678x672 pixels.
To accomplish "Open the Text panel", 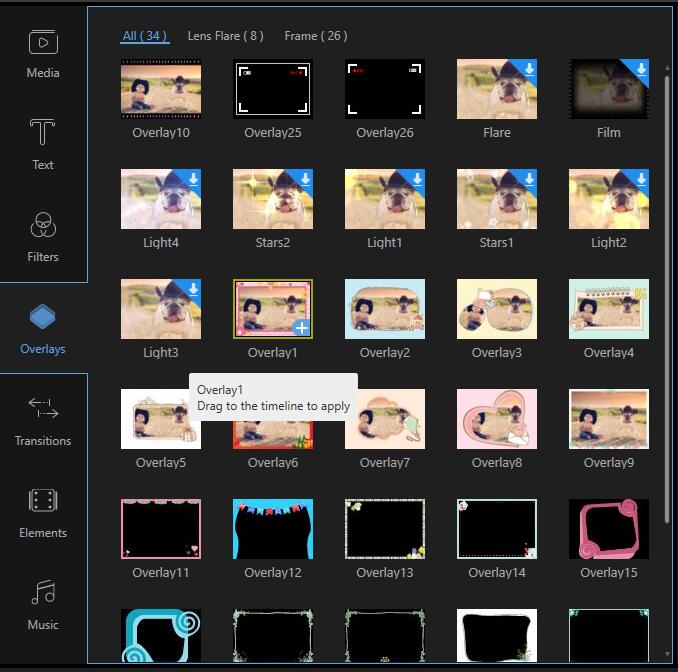I will (43, 145).
